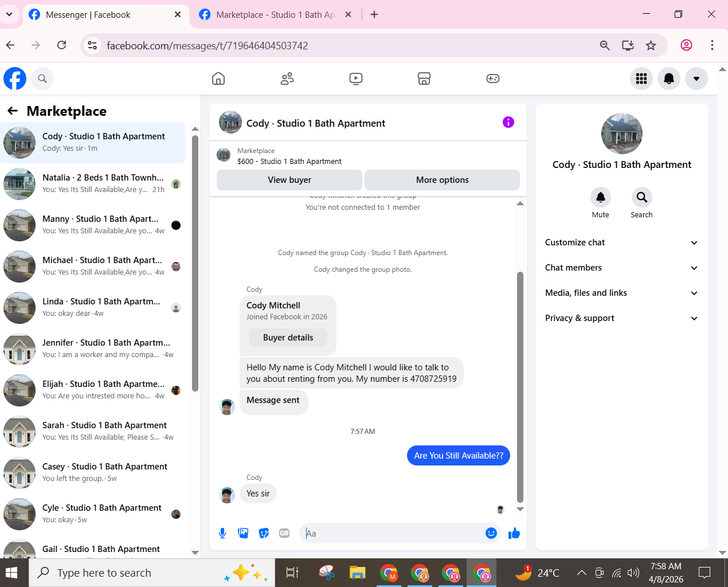Viewport: 728px width, 587px height.
Task: Expand Privacy & support section
Action: pos(622,318)
